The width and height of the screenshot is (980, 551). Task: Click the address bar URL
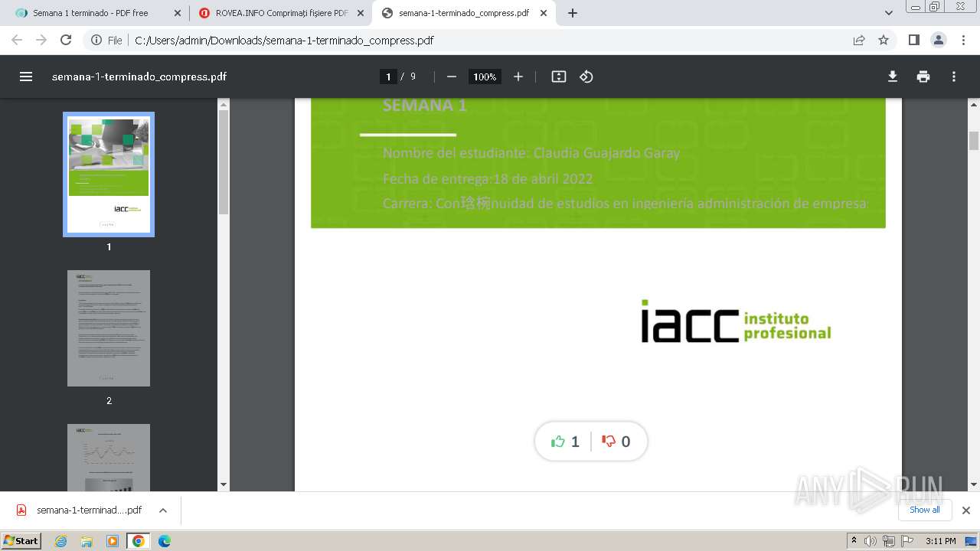[x=284, y=40]
